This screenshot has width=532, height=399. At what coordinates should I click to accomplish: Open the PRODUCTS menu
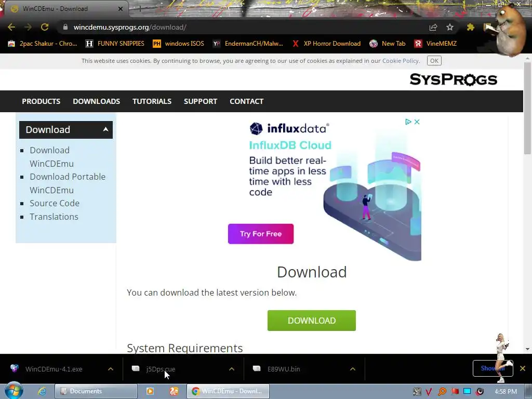[41, 101]
